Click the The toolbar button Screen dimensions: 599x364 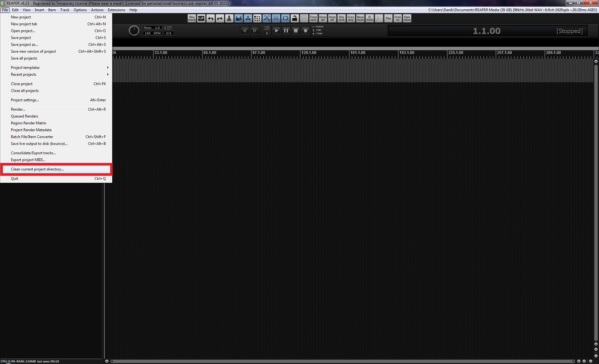point(388,18)
